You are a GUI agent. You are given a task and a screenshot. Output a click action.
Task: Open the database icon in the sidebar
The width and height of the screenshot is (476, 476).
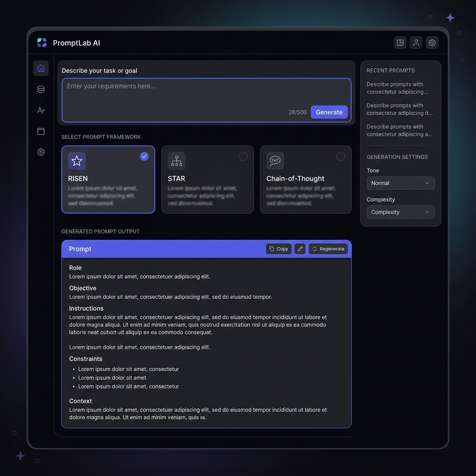tap(41, 89)
